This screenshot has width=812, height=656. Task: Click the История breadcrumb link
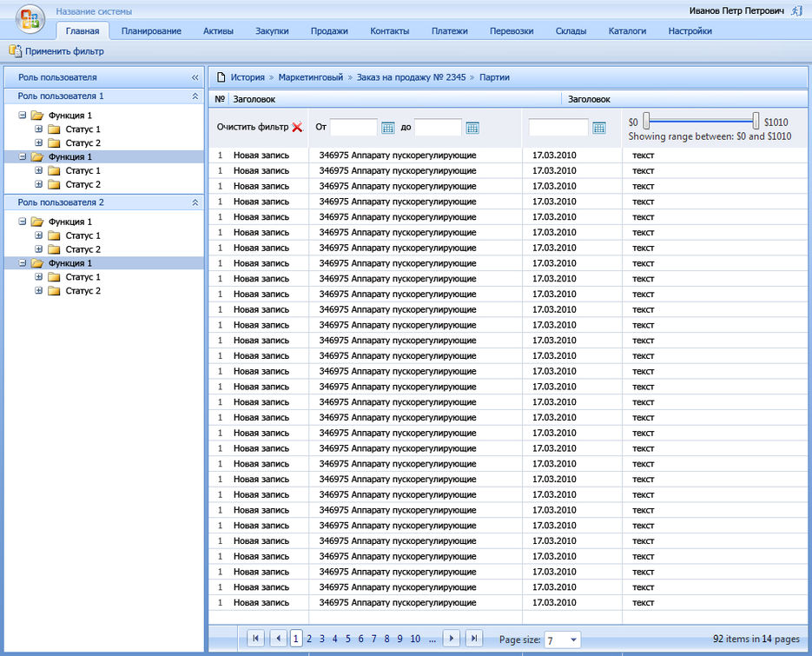pyautogui.click(x=248, y=77)
